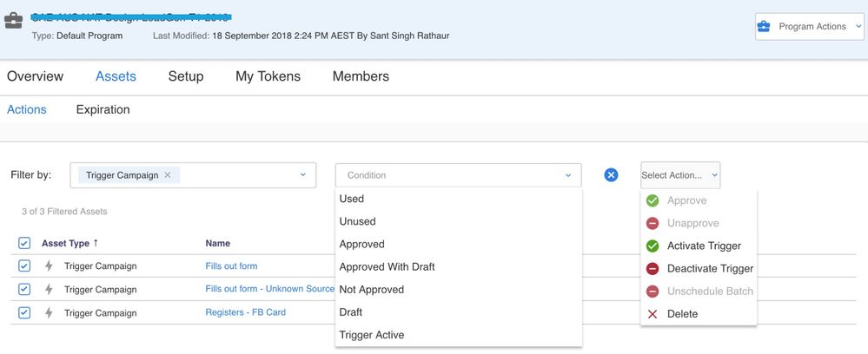The width and height of the screenshot is (868, 354).
Task: Switch to the Expiration sub-tab
Action: (103, 109)
